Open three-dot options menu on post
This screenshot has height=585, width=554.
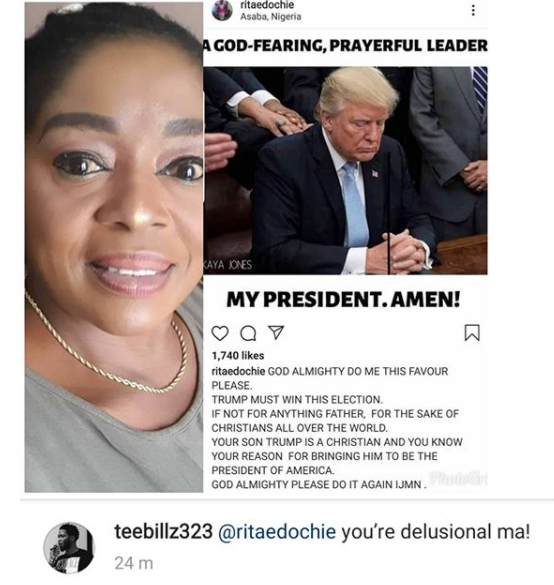coord(473,10)
